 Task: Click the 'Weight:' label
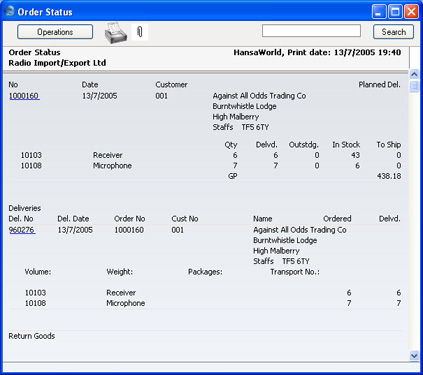click(x=120, y=272)
